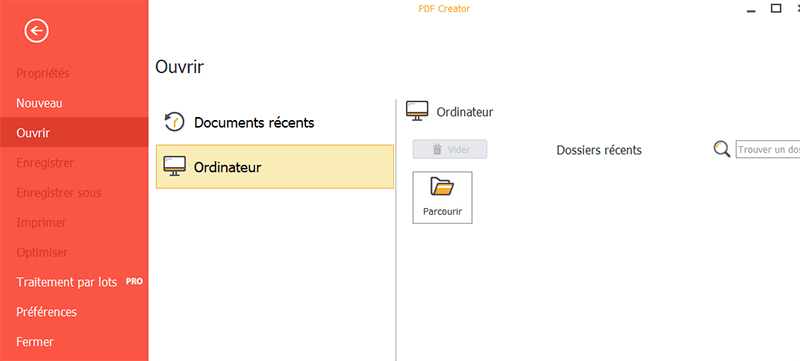Click the PDF Creator window title
The height and width of the screenshot is (361, 800).
tap(443, 9)
